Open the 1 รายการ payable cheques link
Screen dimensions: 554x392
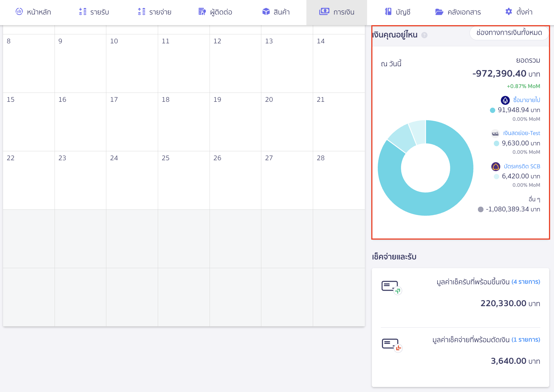pyautogui.click(x=525, y=340)
